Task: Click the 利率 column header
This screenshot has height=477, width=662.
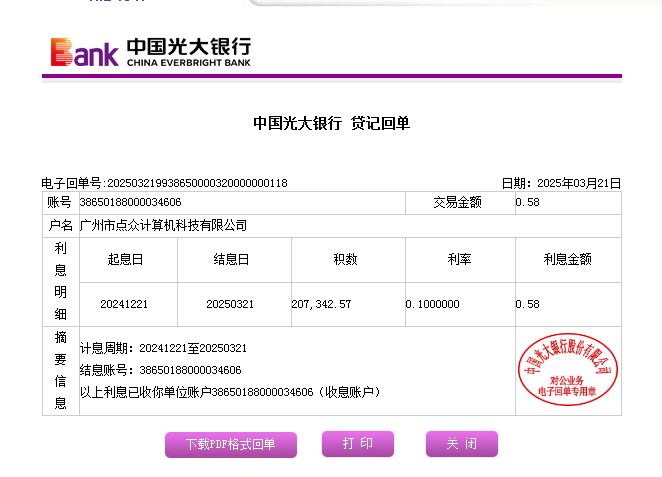Action: [x=460, y=260]
